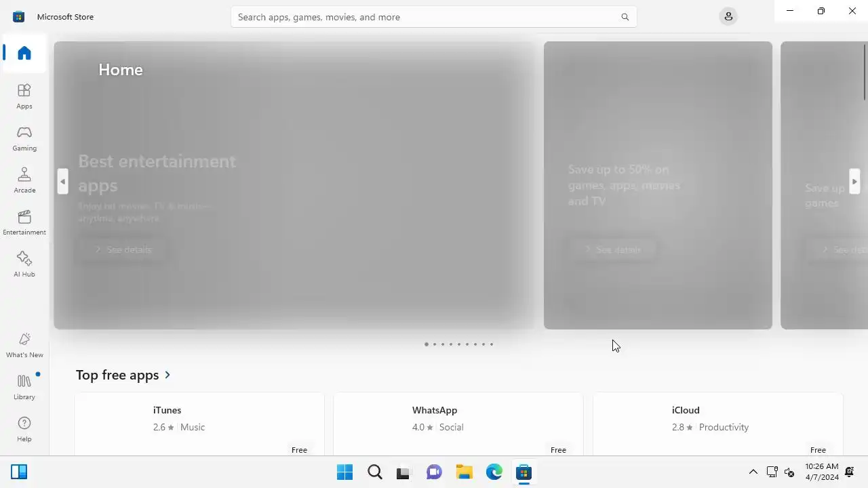
Task: Expand Top free apps list
Action: [x=123, y=375]
